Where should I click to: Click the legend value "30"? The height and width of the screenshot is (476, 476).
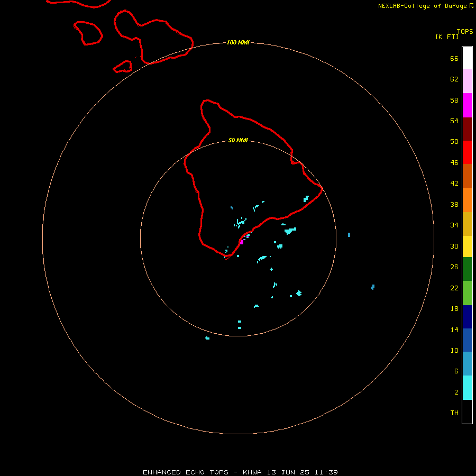click(454, 246)
